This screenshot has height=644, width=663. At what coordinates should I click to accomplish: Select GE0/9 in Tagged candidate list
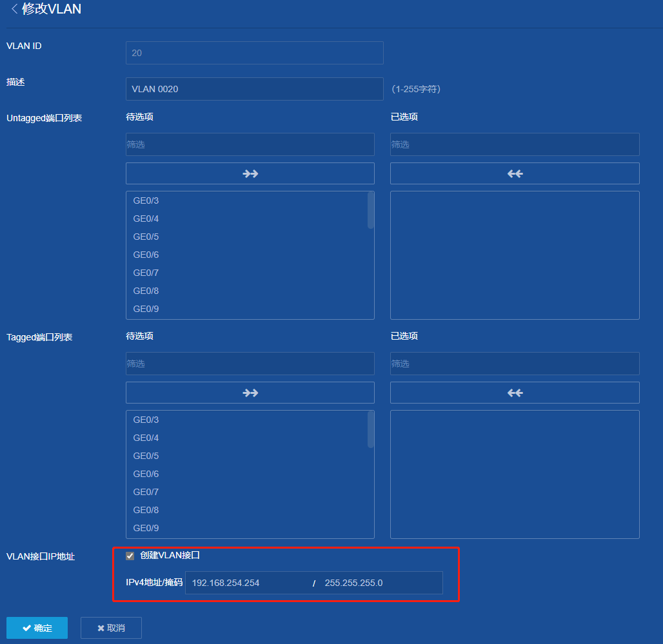[x=146, y=528]
